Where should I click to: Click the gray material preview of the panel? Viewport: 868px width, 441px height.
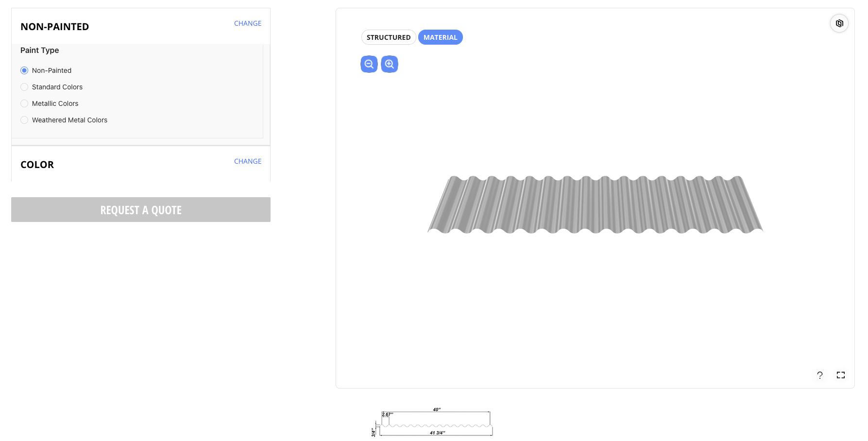point(595,206)
